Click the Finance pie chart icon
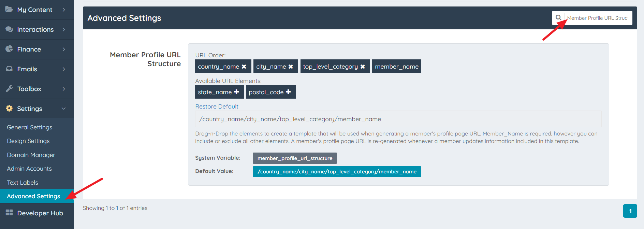The width and height of the screenshot is (644, 229). (x=9, y=49)
